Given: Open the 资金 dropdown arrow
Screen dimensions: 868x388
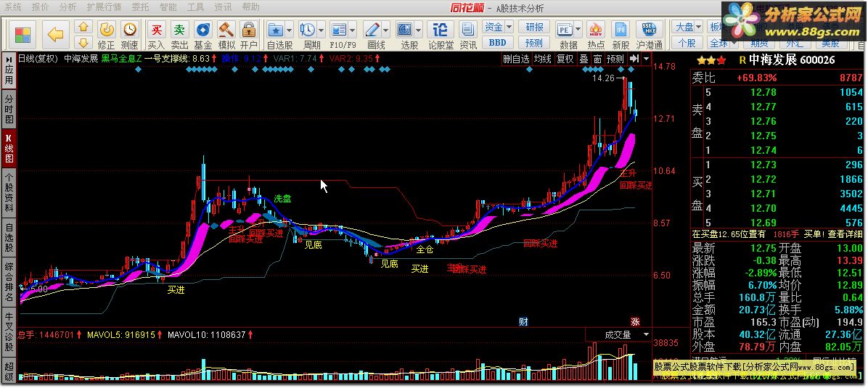Looking at the screenshot, I should [509, 27].
